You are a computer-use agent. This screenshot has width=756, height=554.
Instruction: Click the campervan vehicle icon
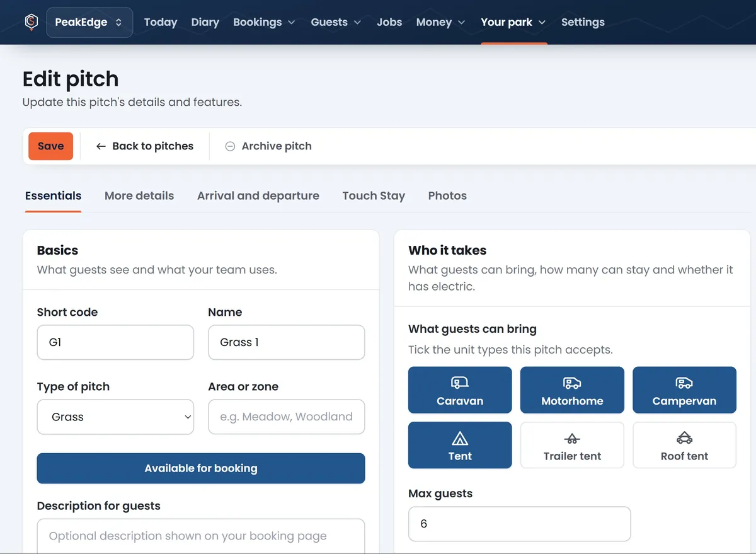click(x=684, y=383)
